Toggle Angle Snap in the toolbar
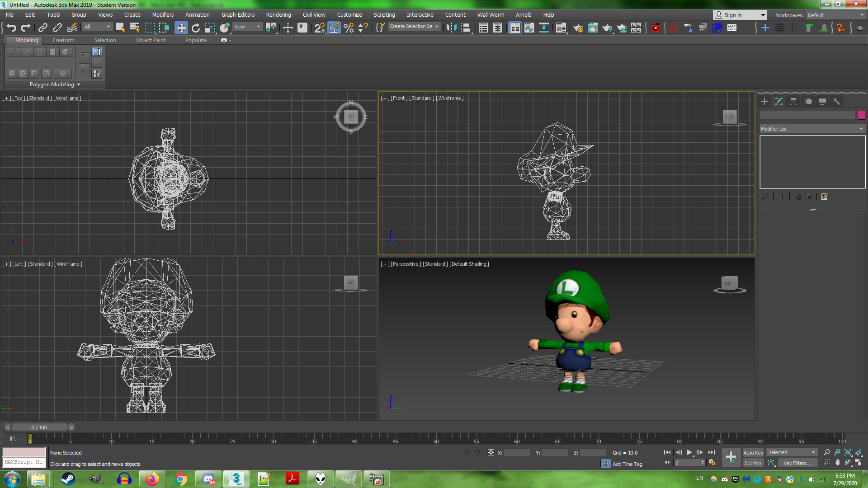Image resolution: width=868 pixels, height=488 pixels. [x=334, y=28]
